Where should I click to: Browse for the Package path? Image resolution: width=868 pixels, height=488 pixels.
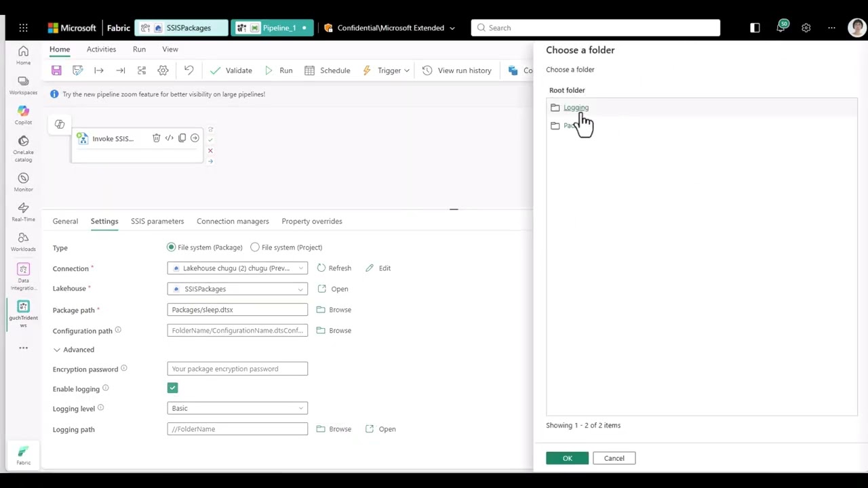click(x=334, y=310)
